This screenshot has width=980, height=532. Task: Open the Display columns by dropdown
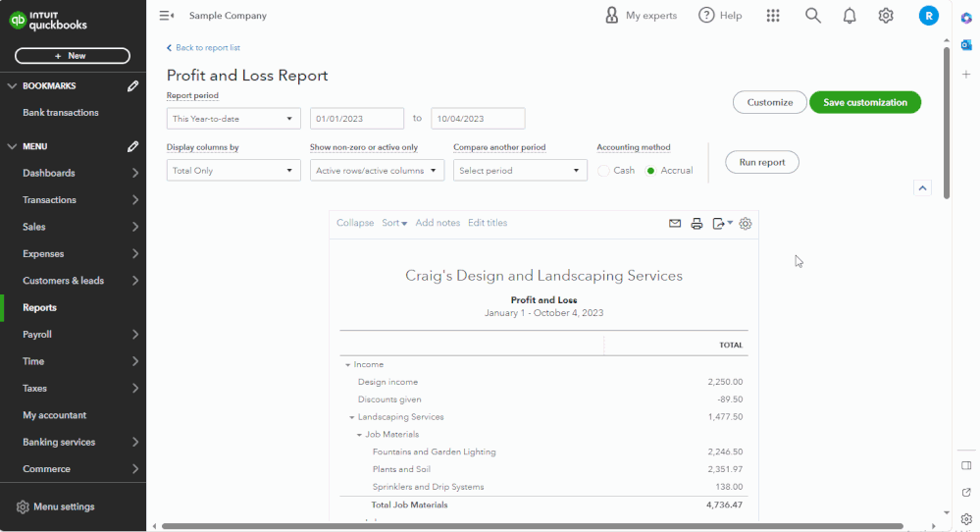(x=233, y=171)
